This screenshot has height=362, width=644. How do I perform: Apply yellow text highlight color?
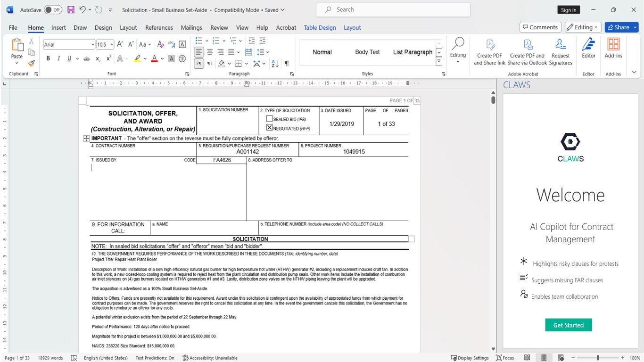pos(137,58)
